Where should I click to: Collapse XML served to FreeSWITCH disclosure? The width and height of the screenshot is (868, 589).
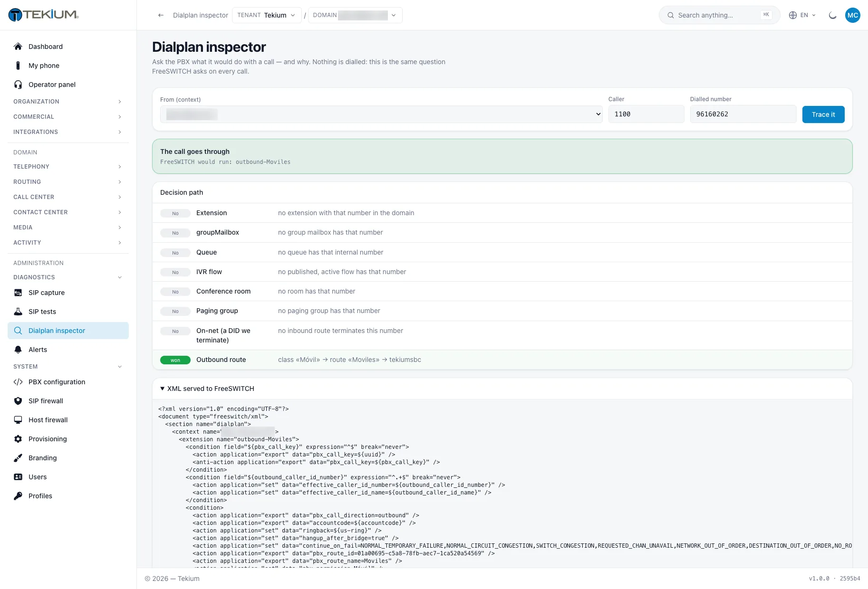click(207, 389)
